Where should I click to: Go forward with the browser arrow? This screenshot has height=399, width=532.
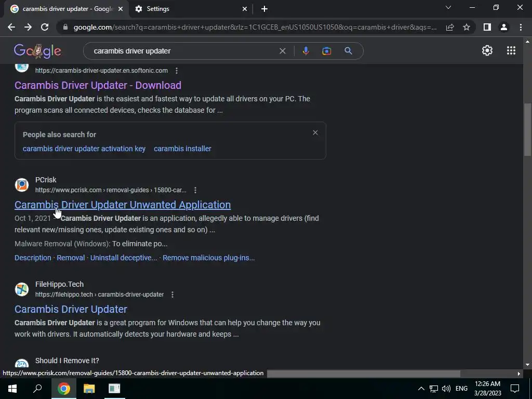coord(28,27)
